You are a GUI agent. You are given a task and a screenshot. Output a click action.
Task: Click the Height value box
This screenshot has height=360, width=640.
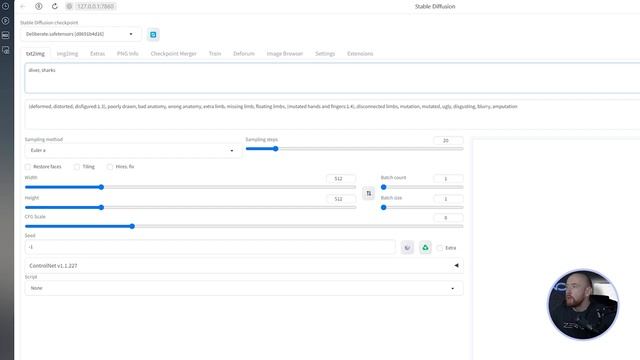click(341, 199)
